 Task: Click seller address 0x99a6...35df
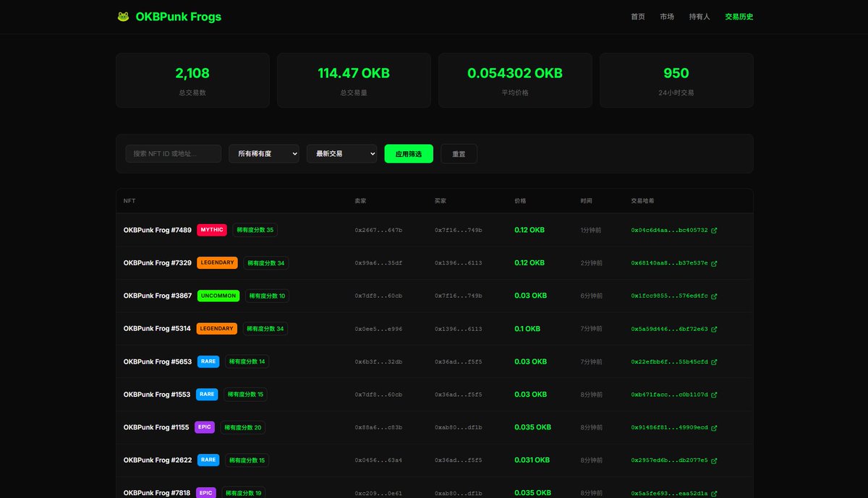[x=378, y=263]
